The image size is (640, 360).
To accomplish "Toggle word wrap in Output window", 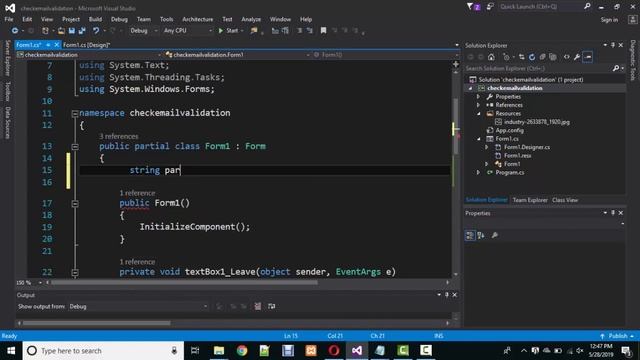I will pyautogui.click(x=271, y=306).
